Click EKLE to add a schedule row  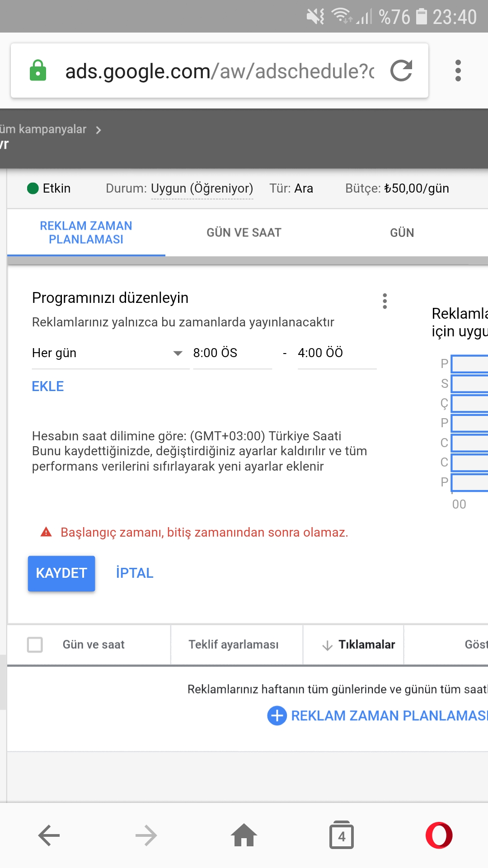point(48,387)
